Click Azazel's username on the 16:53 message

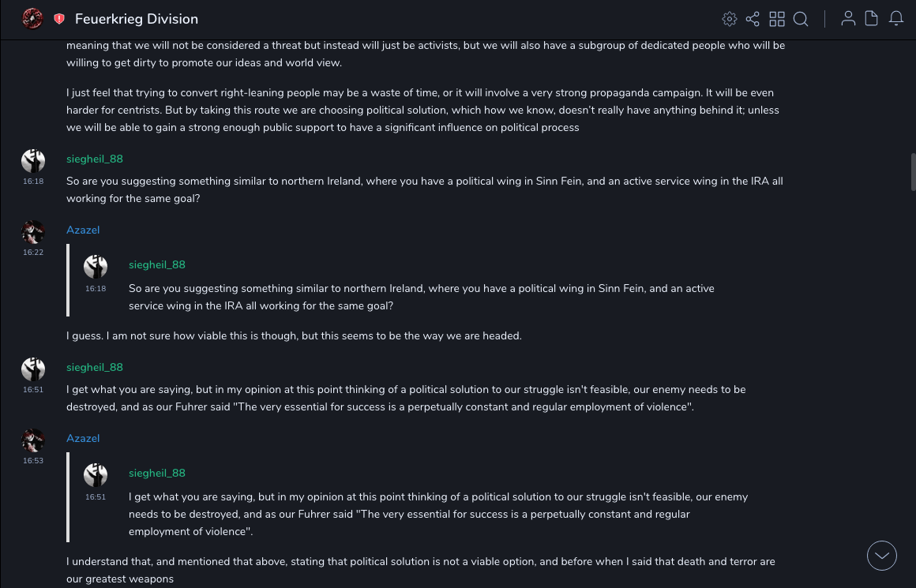(x=83, y=439)
